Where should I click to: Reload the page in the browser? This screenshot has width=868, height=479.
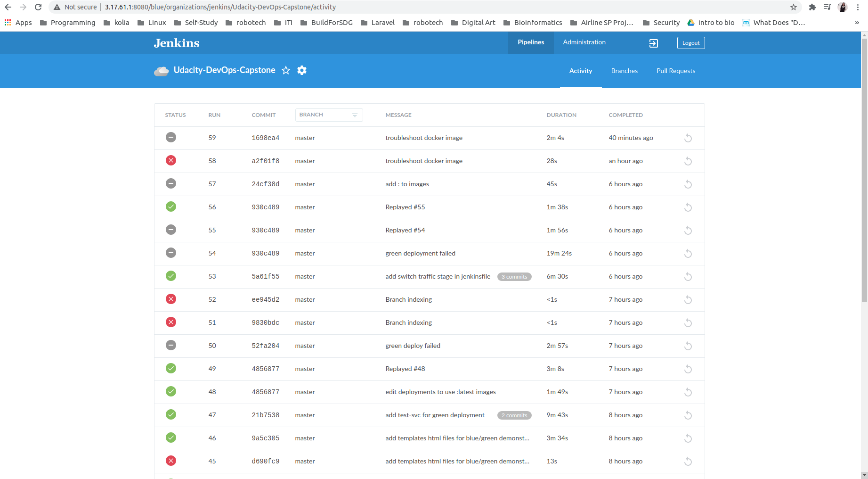coord(38,7)
